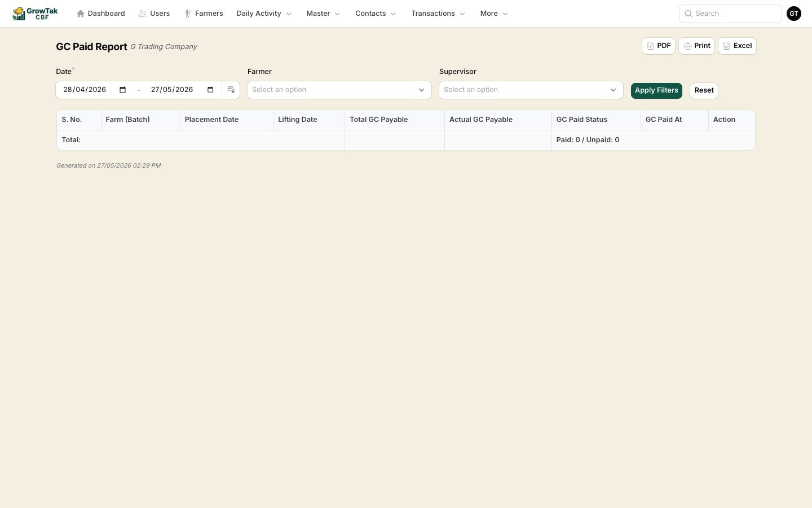
Task: Open the Supervisor select dropdown
Action: (x=531, y=90)
